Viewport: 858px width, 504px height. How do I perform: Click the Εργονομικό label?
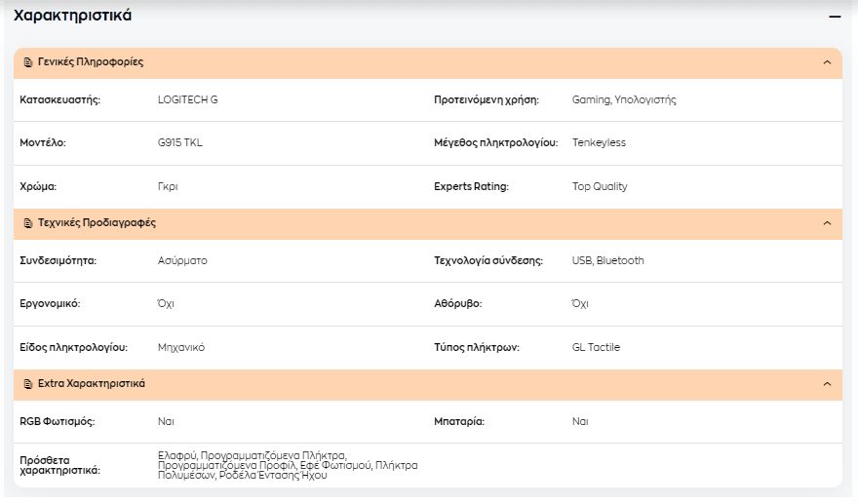[50, 304]
